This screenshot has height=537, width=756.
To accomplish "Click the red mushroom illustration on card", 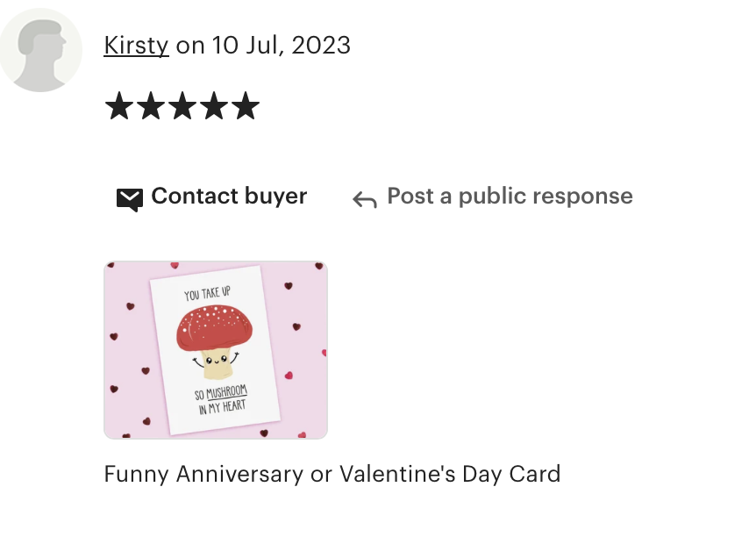I will coord(214,328).
